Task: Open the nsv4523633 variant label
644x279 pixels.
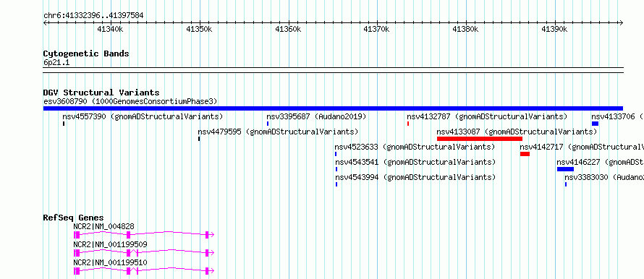Action: point(415,147)
